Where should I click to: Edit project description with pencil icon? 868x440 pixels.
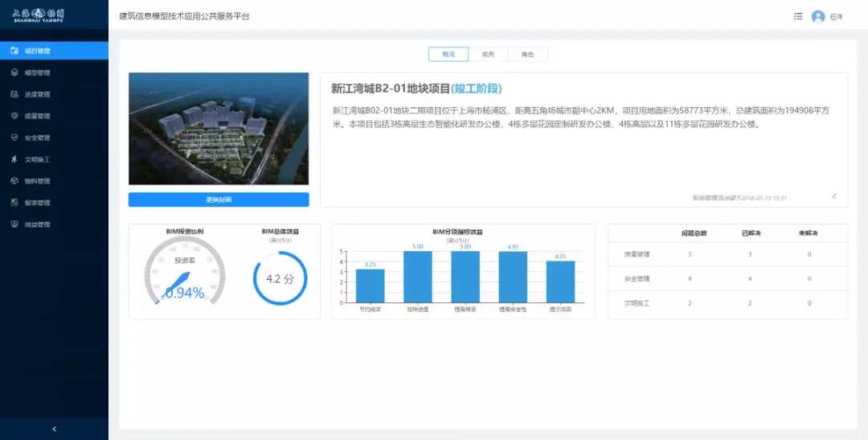click(834, 195)
